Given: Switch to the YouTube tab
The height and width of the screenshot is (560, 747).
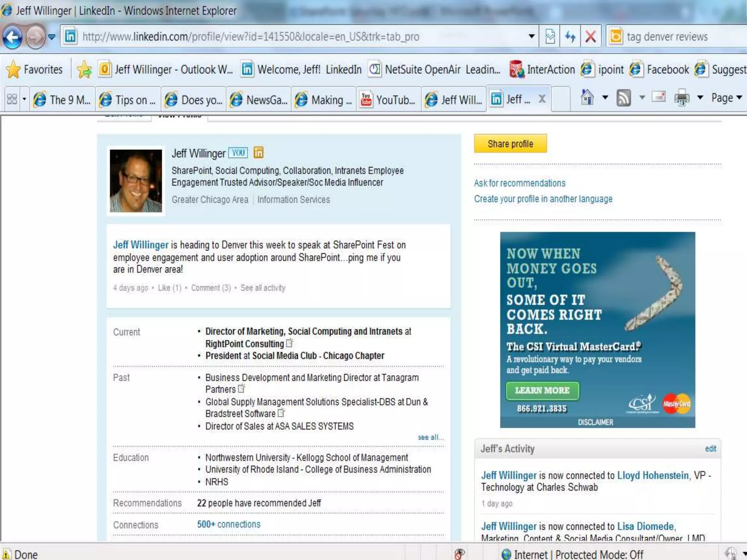Looking at the screenshot, I should point(388,100).
